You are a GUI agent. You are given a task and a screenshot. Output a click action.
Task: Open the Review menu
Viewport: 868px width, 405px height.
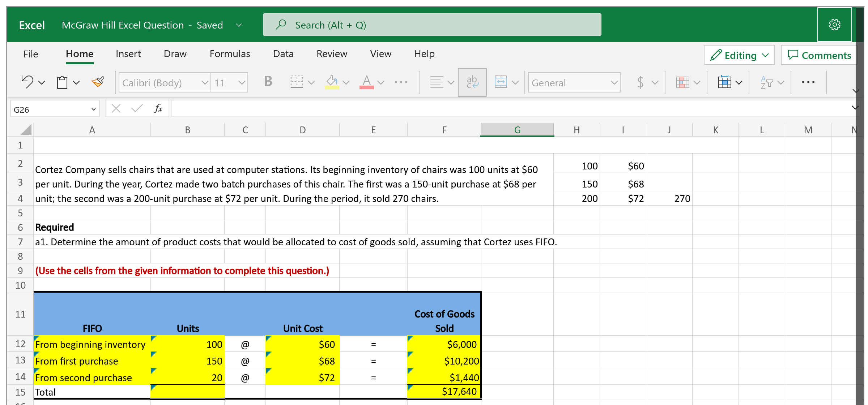332,54
